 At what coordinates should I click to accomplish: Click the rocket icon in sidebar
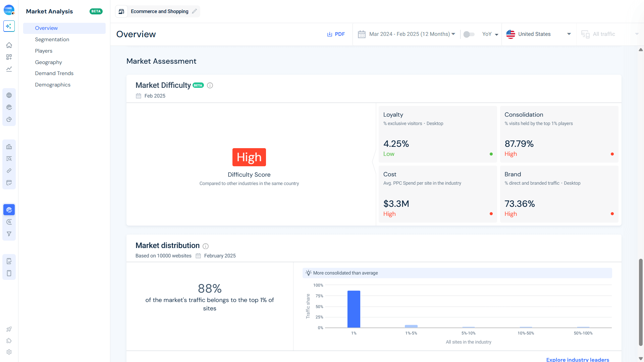(9, 329)
